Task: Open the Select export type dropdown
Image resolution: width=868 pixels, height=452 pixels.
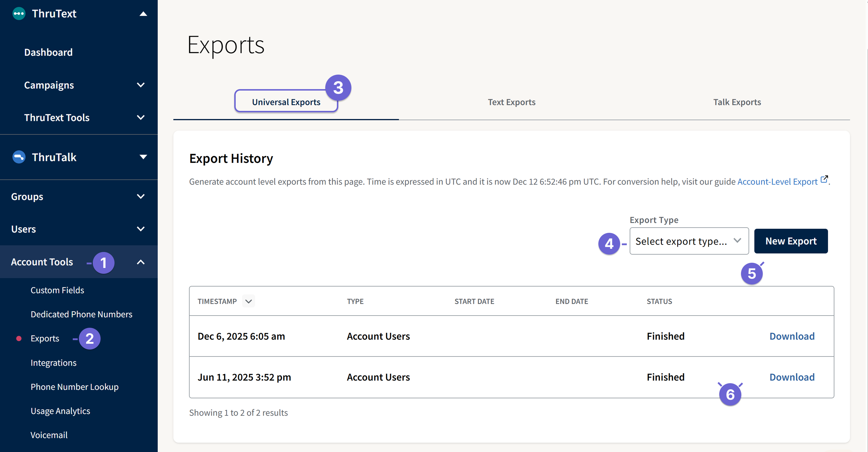Action: point(689,241)
